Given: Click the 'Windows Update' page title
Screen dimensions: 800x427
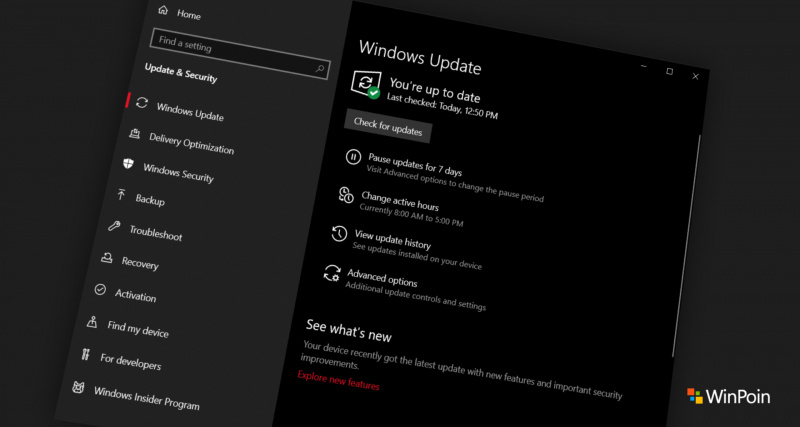Looking at the screenshot, I should pyautogui.click(x=420, y=57).
